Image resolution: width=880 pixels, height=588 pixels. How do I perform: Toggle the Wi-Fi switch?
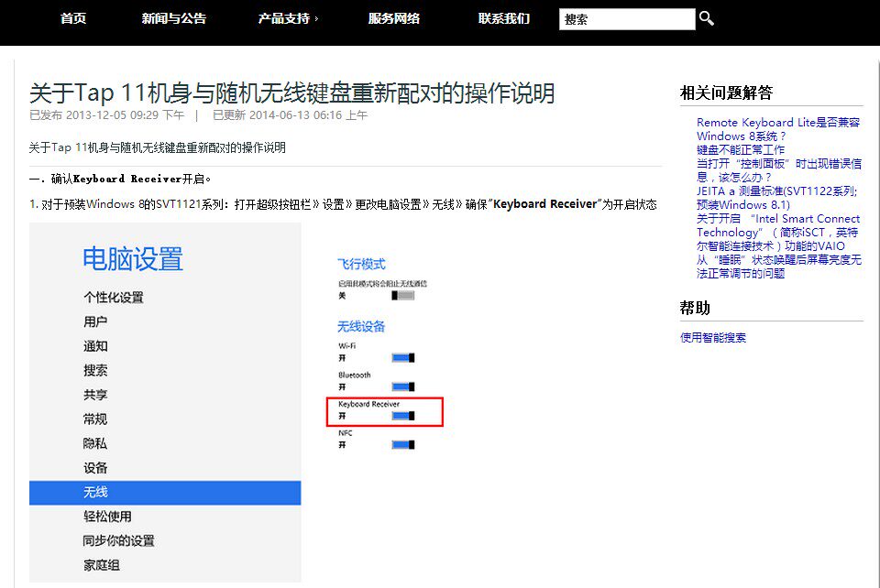[x=403, y=357]
